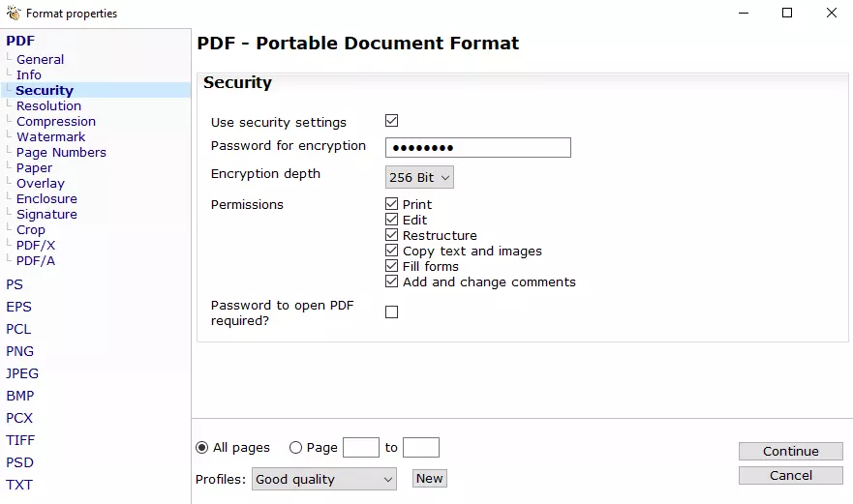Screen dimensions: 853x504
Task: Switch to PNG format section
Action: [19, 351]
